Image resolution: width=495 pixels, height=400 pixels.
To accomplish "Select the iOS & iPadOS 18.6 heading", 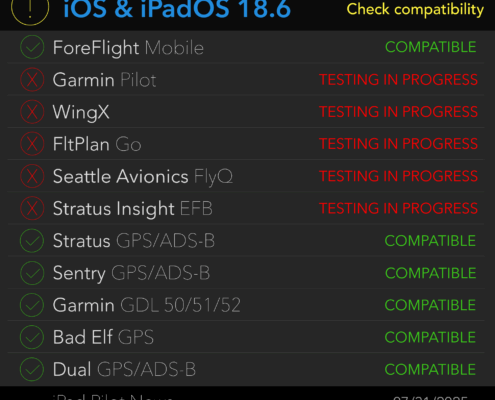I will point(177,9).
